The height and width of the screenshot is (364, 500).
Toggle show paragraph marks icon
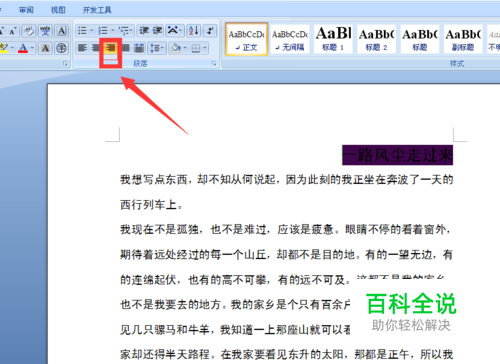[210, 31]
